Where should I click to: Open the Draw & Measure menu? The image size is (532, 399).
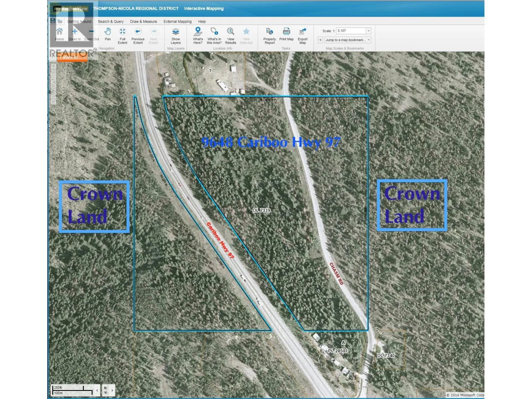(143, 21)
